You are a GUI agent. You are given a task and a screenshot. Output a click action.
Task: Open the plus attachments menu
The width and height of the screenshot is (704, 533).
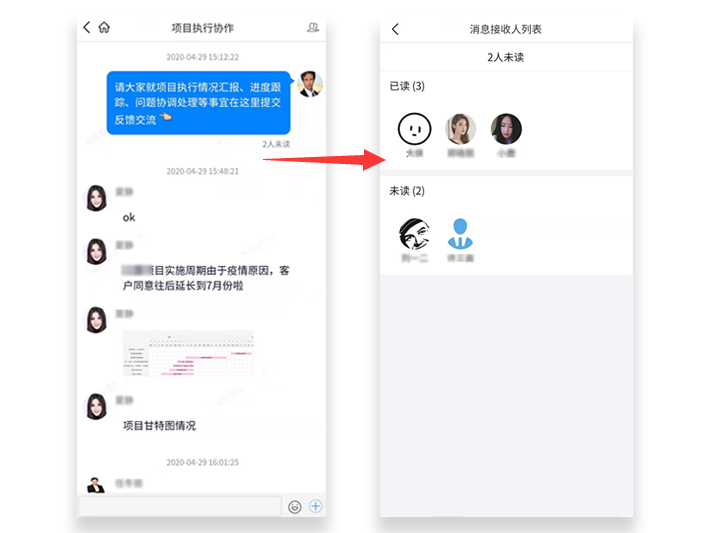(316, 506)
